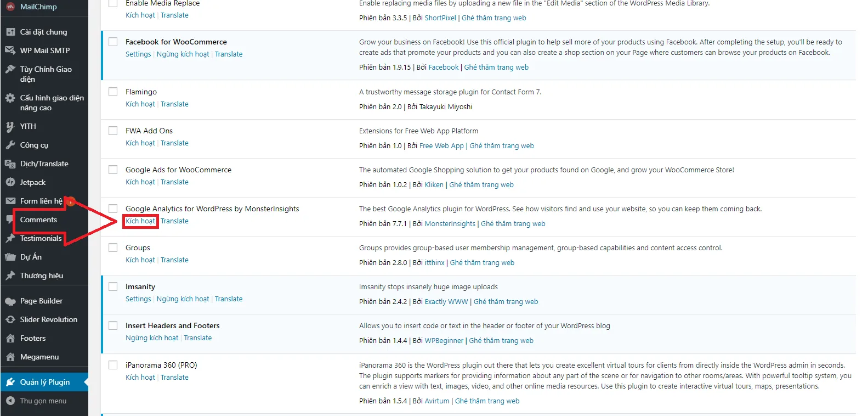The width and height of the screenshot is (868, 416).
Task: Open itthinx author link
Action: point(435,263)
